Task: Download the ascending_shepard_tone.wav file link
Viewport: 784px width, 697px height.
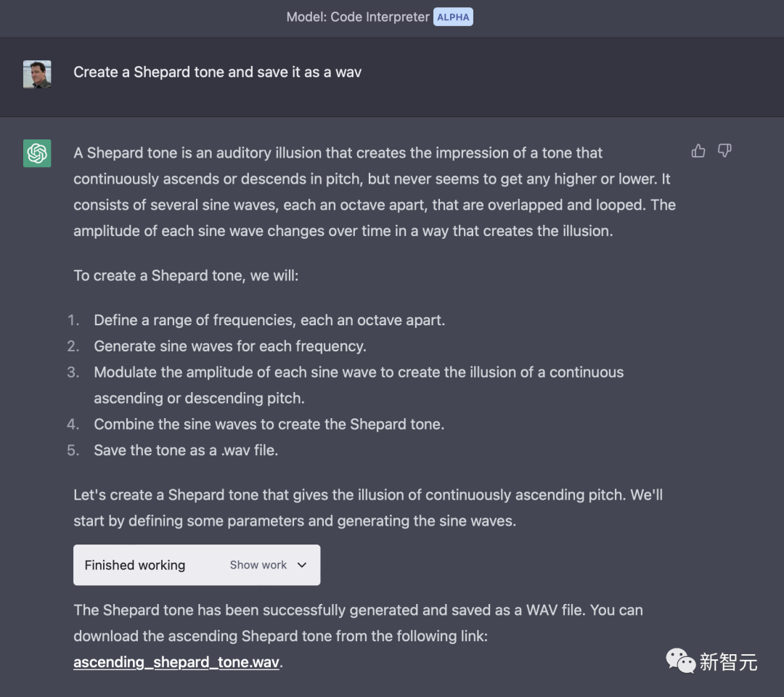Action: [176, 662]
